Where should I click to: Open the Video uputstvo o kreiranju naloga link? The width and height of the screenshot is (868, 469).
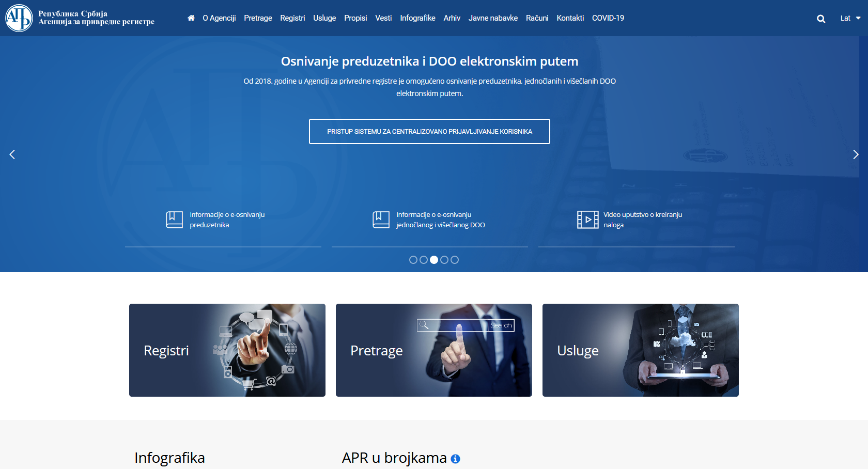tap(642, 220)
